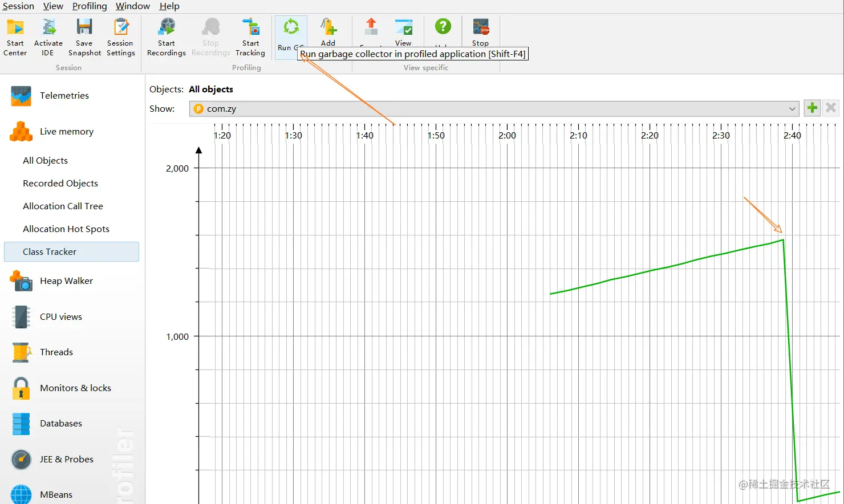Click the 1:30 time mark on timeline
Screen dimensions: 844x504
point(293,136)
